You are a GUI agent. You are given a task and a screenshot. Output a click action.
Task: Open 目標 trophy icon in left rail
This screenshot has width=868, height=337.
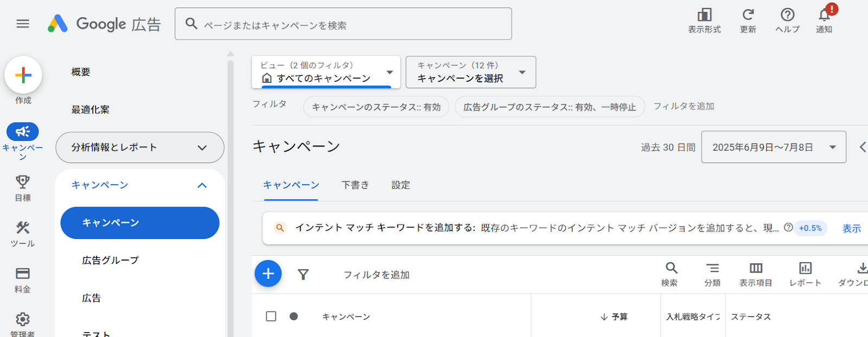click(x=23, y=182)
